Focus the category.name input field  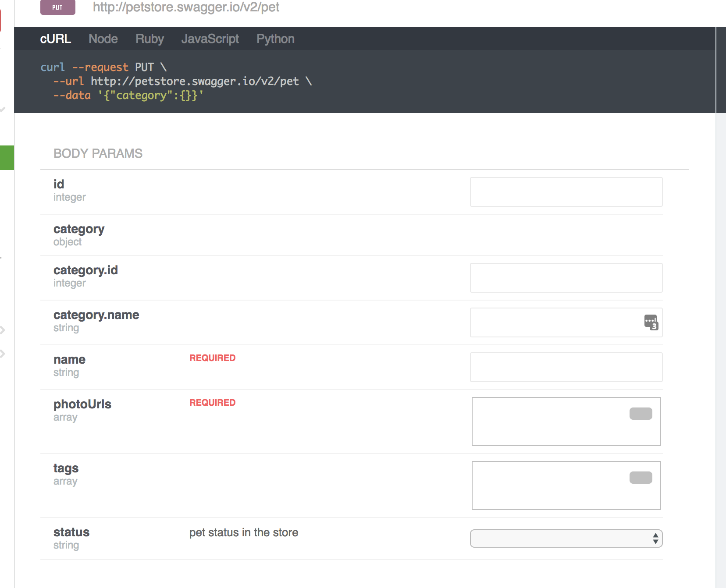[x=566, y=322]
